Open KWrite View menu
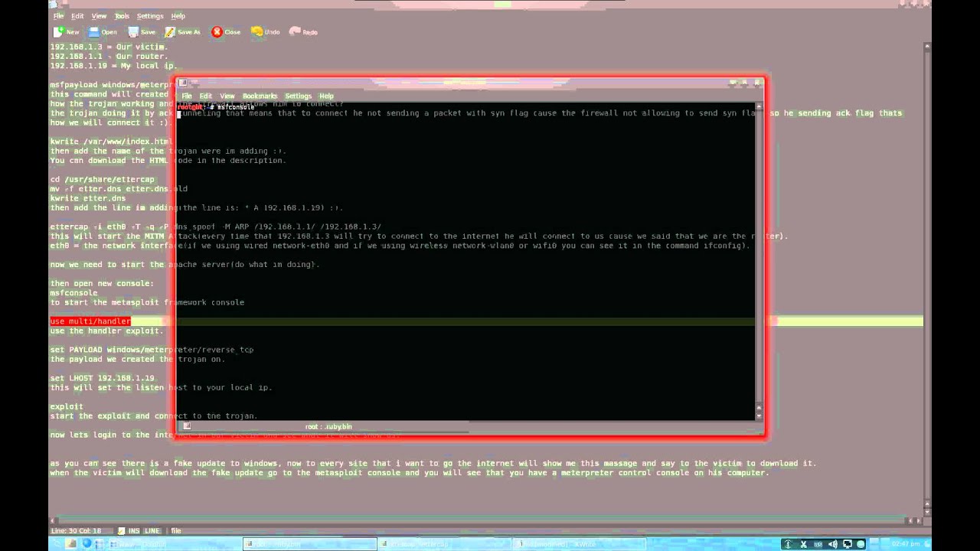This screenshot has height=551, width=980. click(99, 16)
